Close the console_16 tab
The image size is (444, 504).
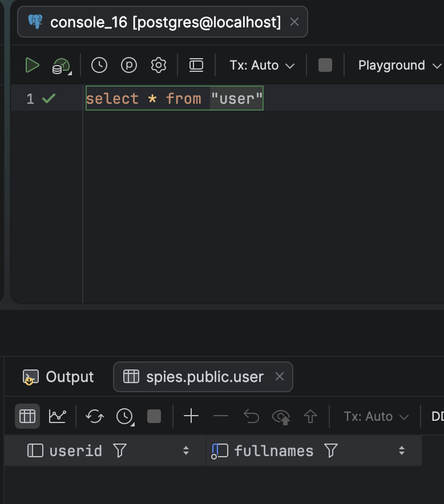(294, 22)
